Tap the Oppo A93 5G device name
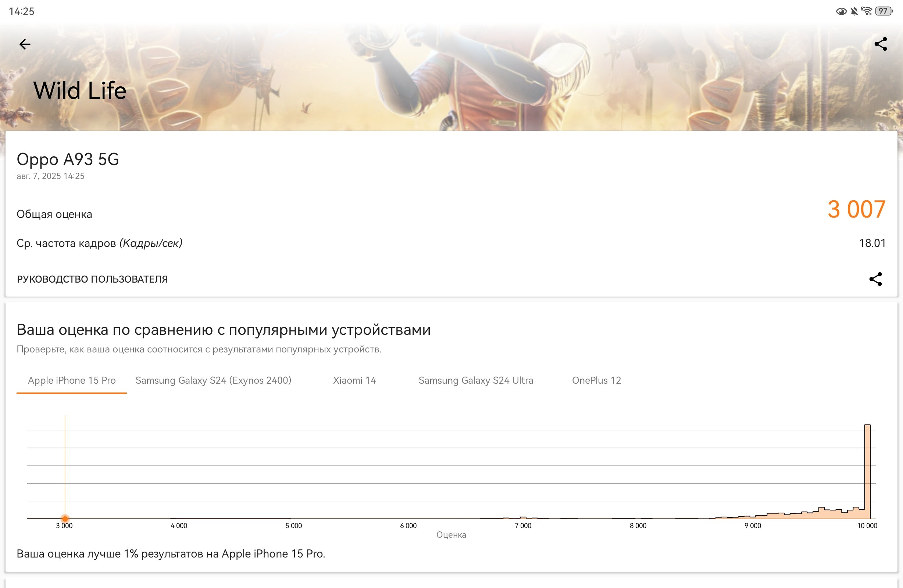This screenshot has width=903, height=588. click(x=68, y=159)
